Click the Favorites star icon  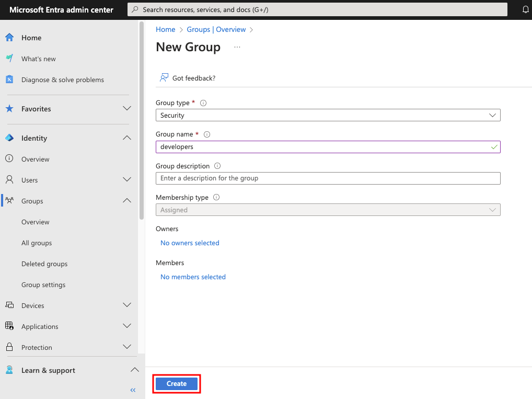click(x=9, y=109)
